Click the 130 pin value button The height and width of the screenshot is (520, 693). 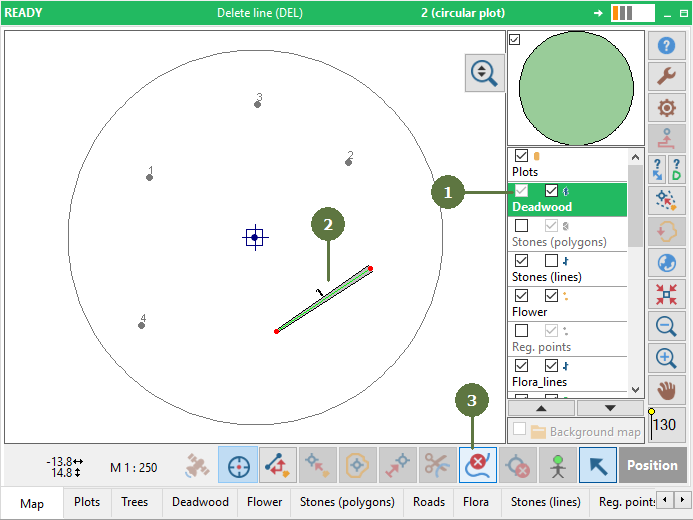pos(666,425)
